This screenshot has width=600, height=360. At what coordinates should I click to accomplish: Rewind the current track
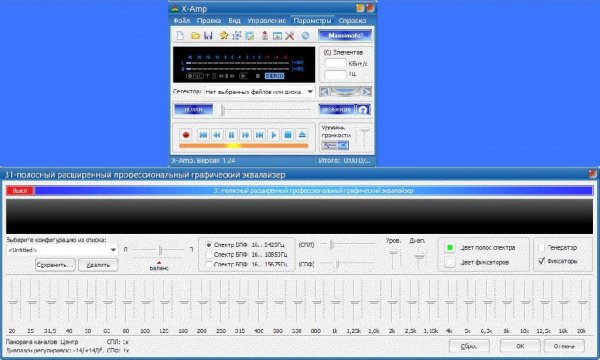pyautogui.click(x=217, y=135)
